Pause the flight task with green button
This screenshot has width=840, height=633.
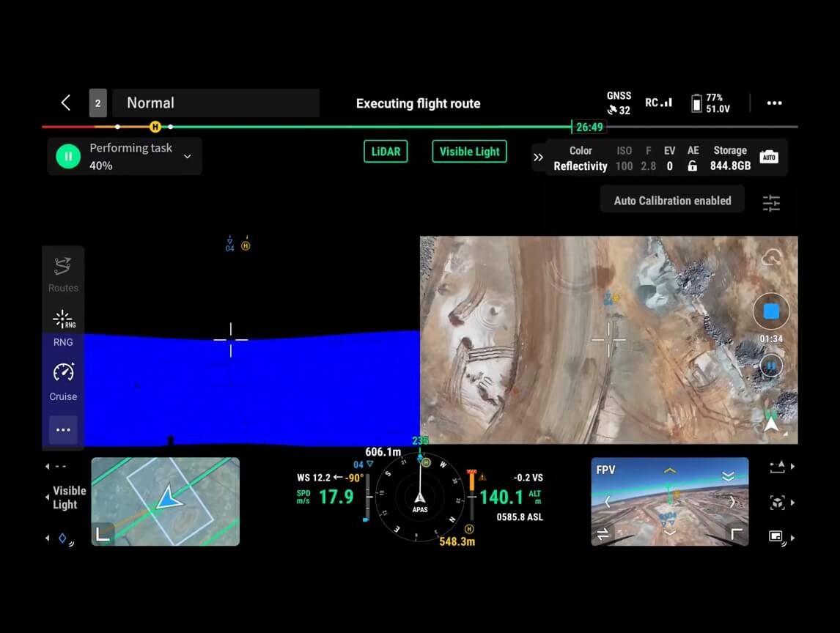tap(68, 156)
